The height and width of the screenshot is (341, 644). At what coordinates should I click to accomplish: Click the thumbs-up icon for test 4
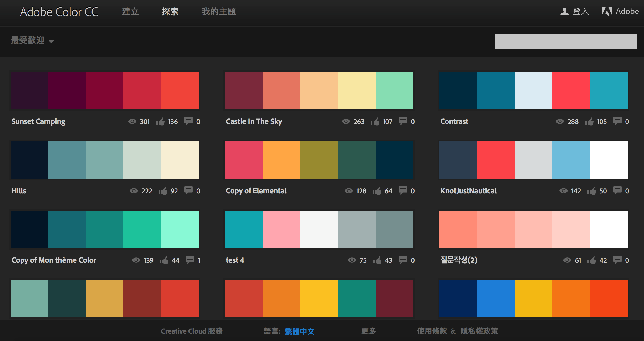(377, 260)
